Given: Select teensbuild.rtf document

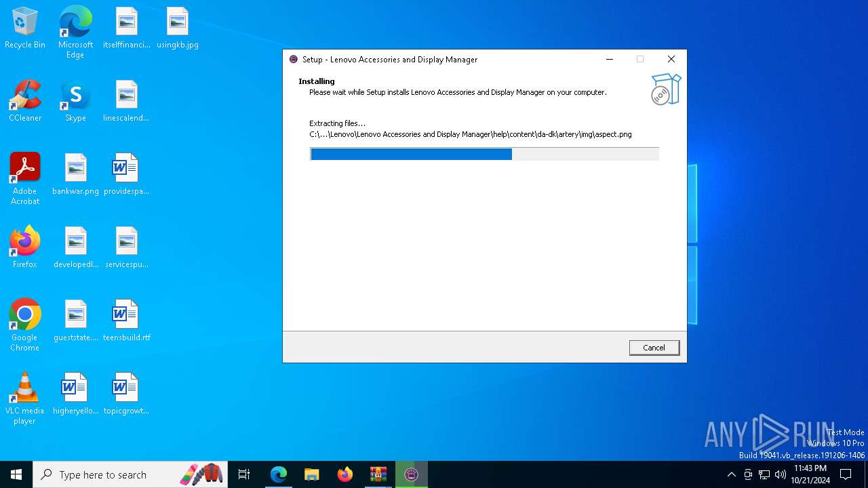Looking at the screenshot, I should tap(127, 321).
